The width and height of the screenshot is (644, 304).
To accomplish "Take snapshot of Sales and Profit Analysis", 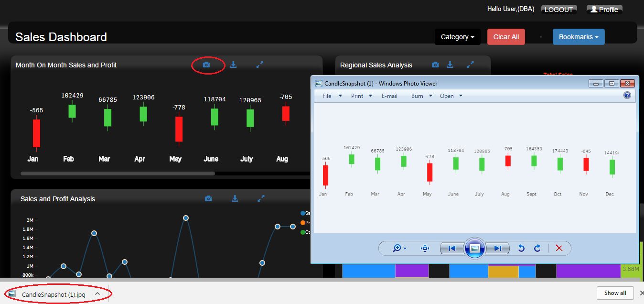I will (x=208, y=198).
